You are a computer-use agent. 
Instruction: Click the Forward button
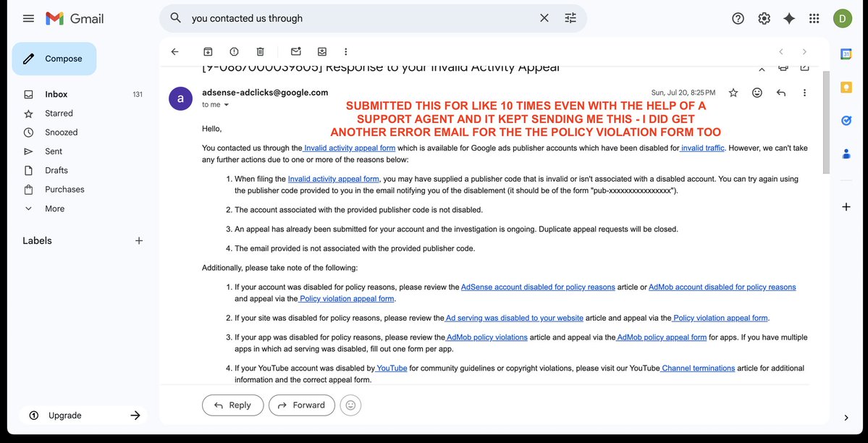[302, 405]
